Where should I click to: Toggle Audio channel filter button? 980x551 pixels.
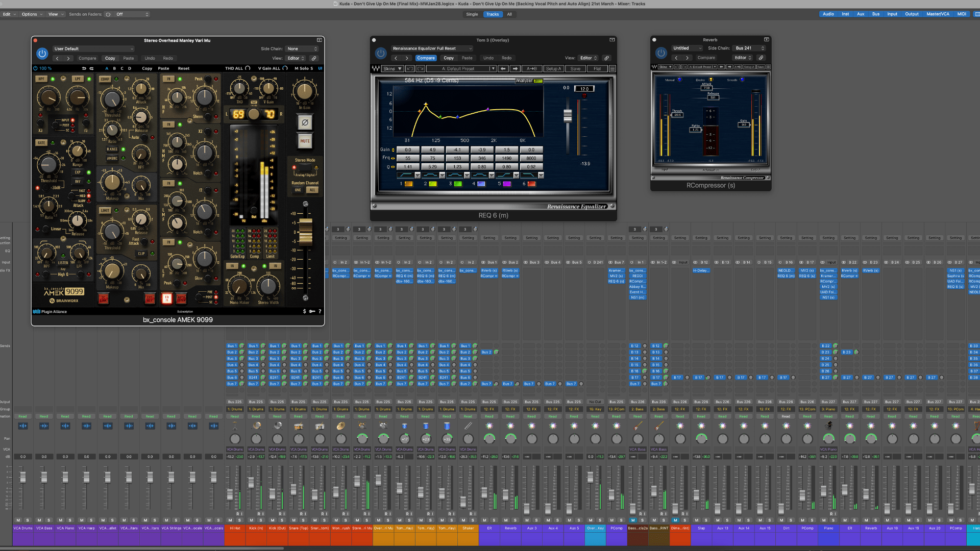[x=828, y=14]
